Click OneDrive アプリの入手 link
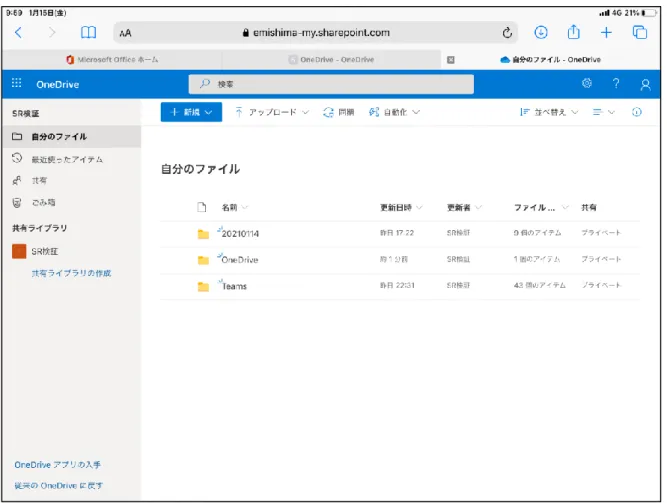667x503 pixels. (58, 465)
